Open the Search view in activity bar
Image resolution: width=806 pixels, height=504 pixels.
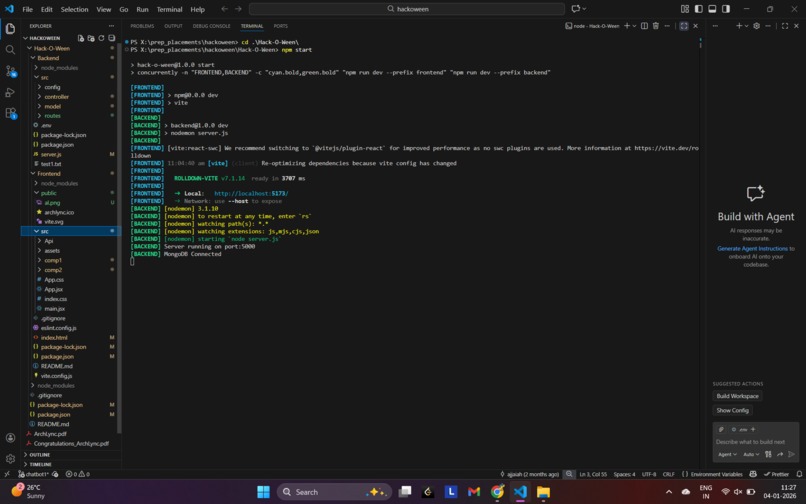tap(10, 50)
